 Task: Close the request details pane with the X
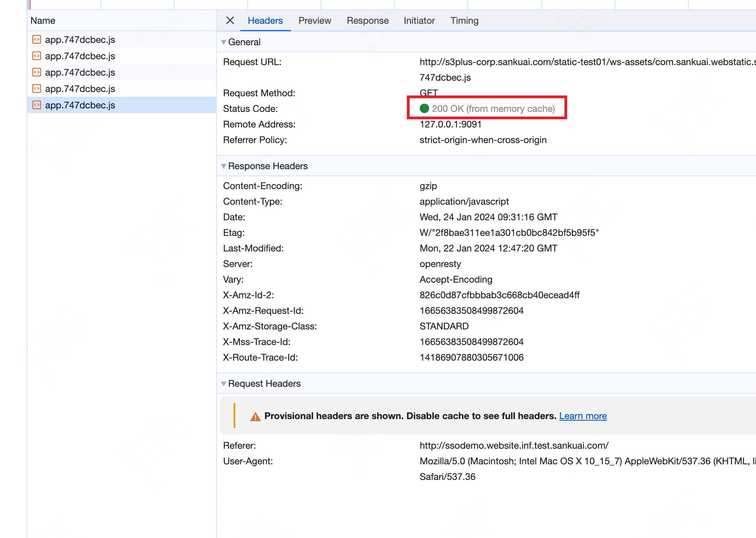[230, 20]
